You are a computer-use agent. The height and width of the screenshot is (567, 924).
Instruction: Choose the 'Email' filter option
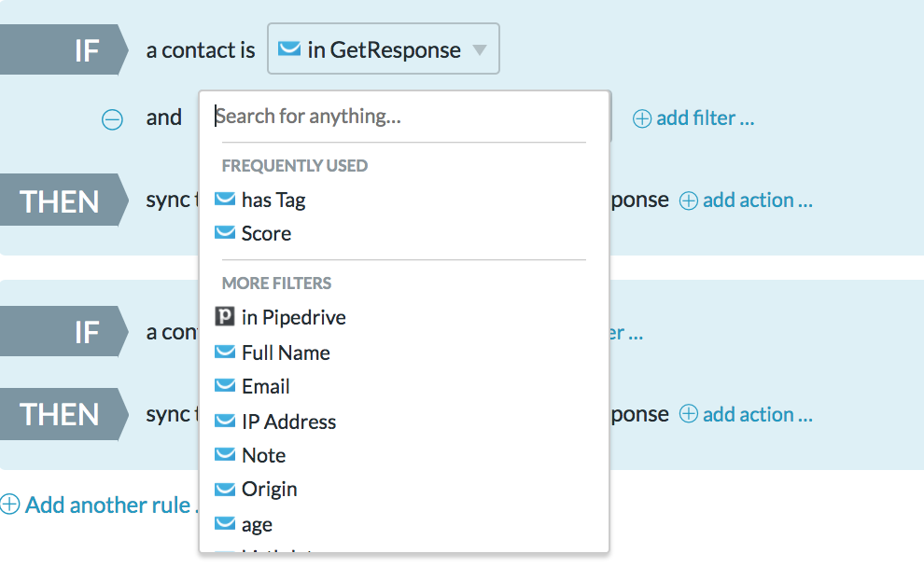[266, 386]
